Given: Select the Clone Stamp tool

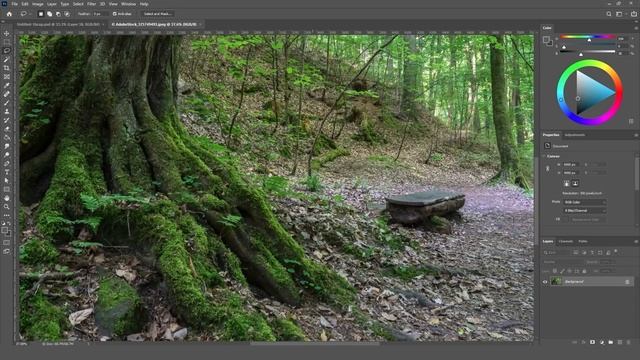Looking at the screenshot, I should point(7,111).
